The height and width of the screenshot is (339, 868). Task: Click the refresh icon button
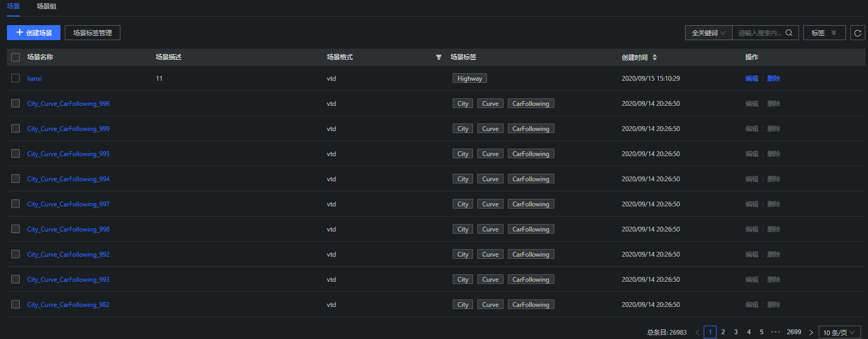[x=857, y=33]
